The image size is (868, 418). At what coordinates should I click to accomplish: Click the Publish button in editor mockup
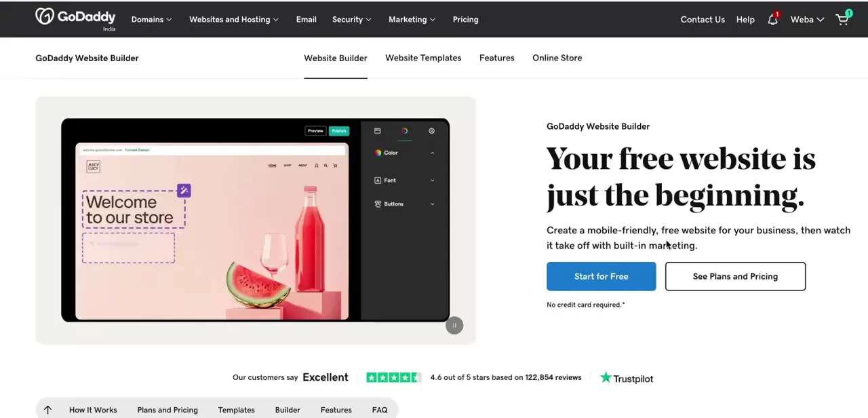click(x=339, y=131)
